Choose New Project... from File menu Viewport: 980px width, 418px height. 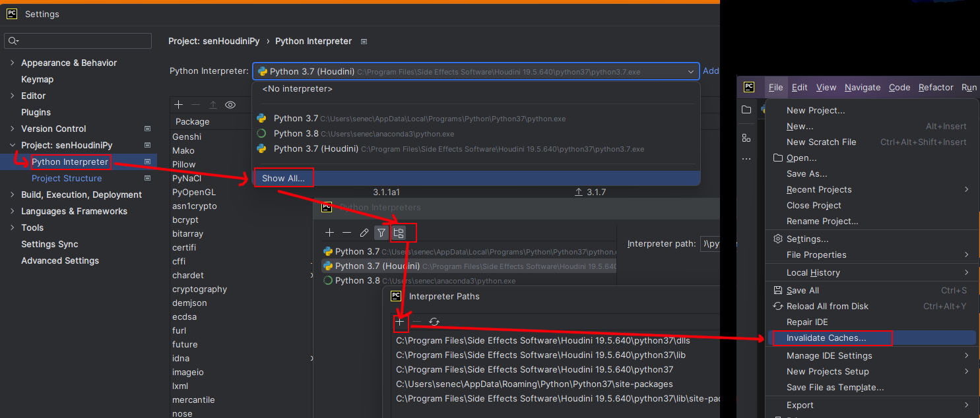point(816,110)
